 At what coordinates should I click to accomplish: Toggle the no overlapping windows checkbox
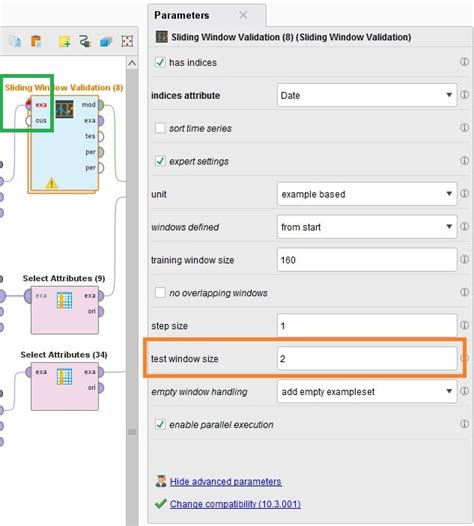(x=160, y=293)
